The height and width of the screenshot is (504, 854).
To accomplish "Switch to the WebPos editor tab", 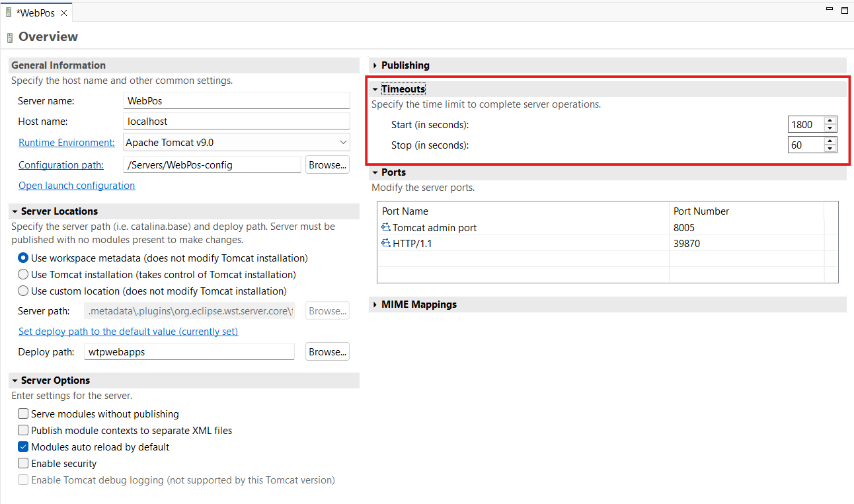I will click(36, 11).
